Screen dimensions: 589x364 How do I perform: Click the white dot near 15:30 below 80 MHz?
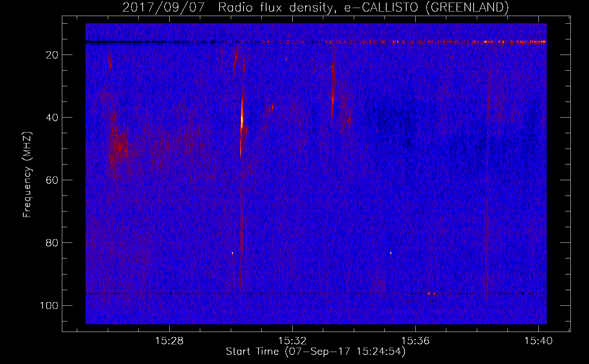[x=232, y=253]
